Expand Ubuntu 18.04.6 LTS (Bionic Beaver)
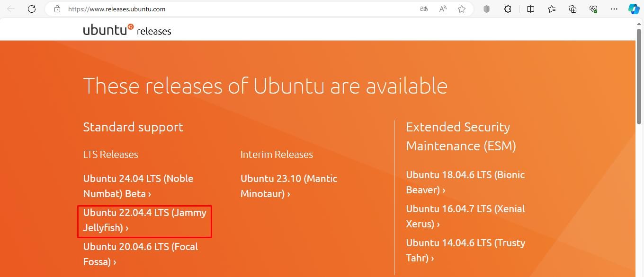The width and height of the screenshot is (644, 277). point(465,182)
